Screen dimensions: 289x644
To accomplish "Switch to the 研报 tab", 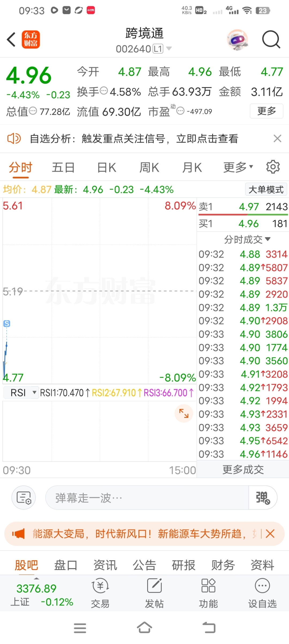I will tap(184, 565).
